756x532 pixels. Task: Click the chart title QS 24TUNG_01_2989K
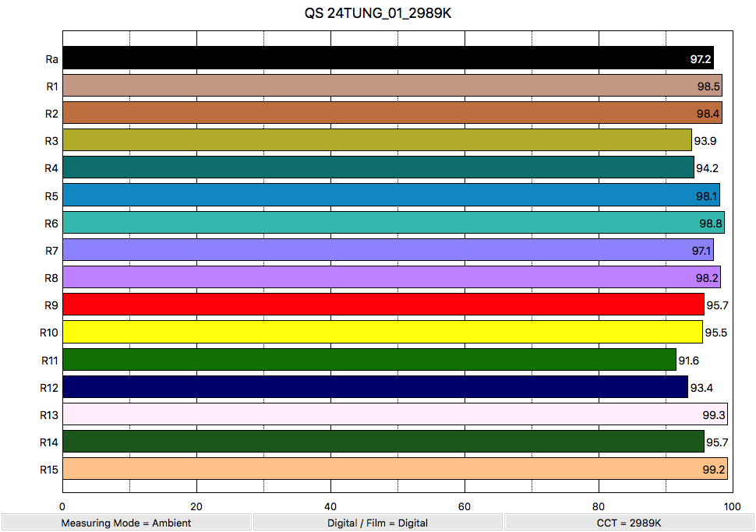click(x=377, y=14)
